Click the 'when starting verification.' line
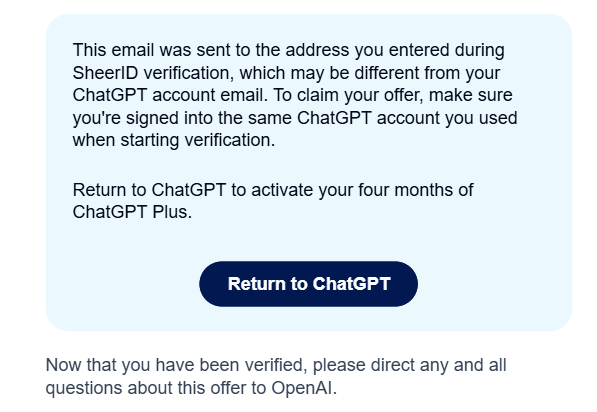The image size is (597, 412). (x=174, y=140)
